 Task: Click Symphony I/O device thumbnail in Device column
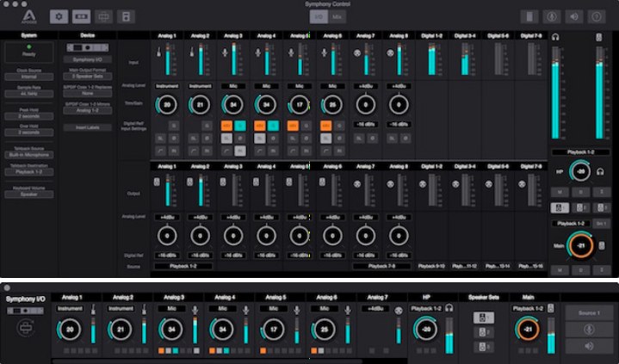coord(87,48)
